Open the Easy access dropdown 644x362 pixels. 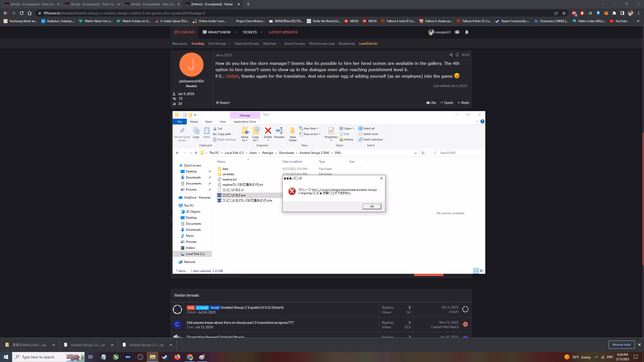coord(310,134)
